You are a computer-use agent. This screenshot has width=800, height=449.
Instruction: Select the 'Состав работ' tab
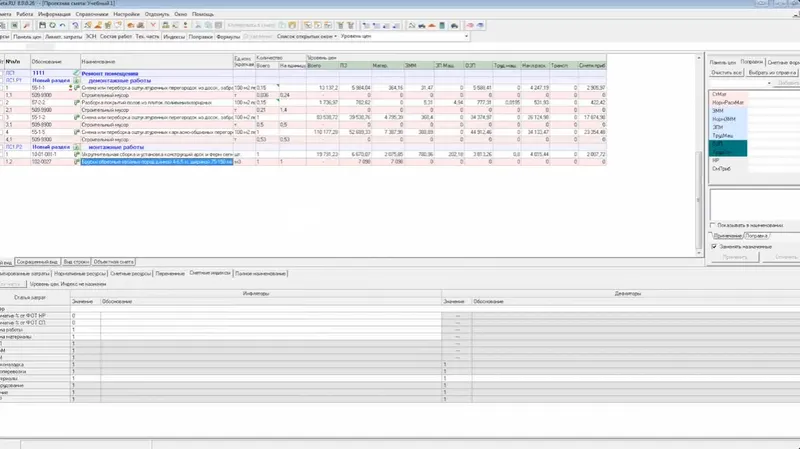coord(116,37)
